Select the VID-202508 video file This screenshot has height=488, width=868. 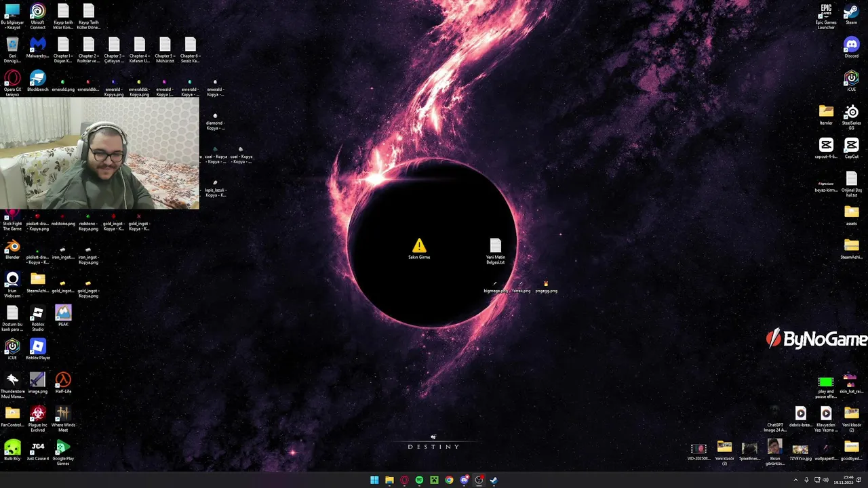click(698, 451)
